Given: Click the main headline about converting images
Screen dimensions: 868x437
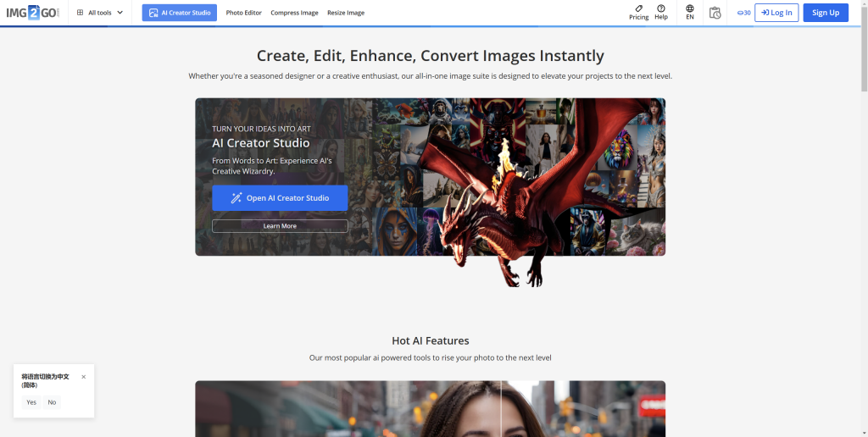Looking at the screenshot, I should [x=430, y=56].
